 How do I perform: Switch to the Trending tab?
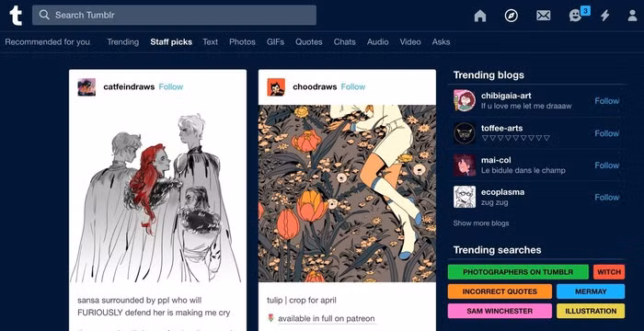click(x=122, y=42)
